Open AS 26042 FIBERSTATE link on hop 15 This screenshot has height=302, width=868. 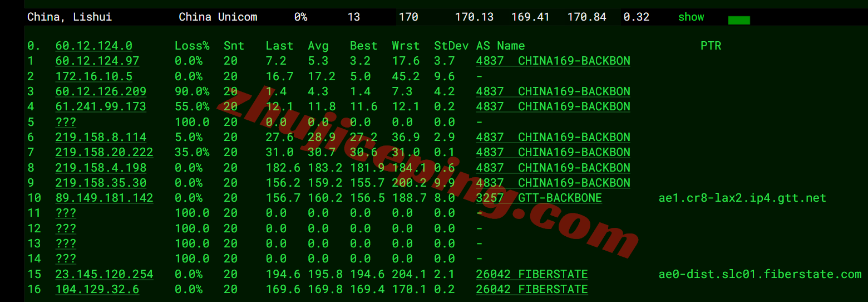pyautogui.click(x=532, y=274)
